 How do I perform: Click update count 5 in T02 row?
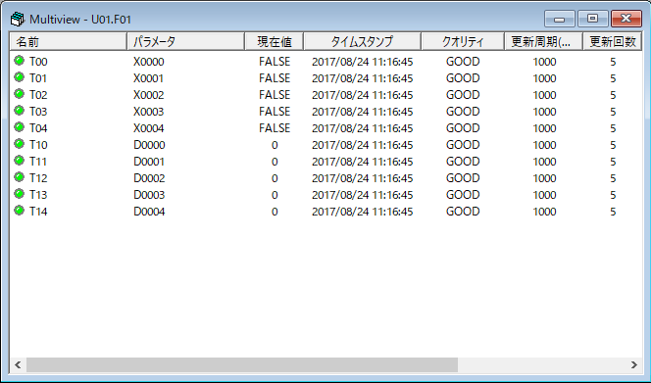613,95
